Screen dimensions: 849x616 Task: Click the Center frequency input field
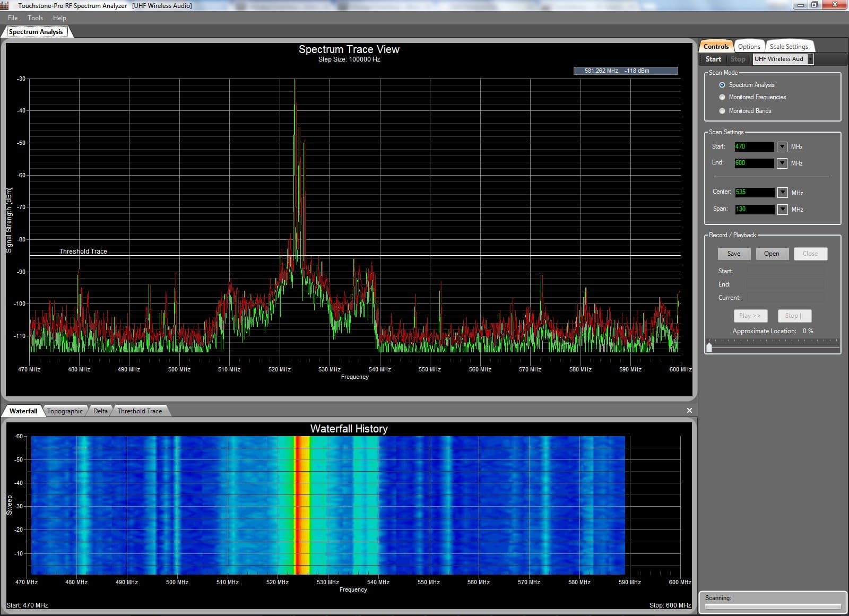(754, 192)
